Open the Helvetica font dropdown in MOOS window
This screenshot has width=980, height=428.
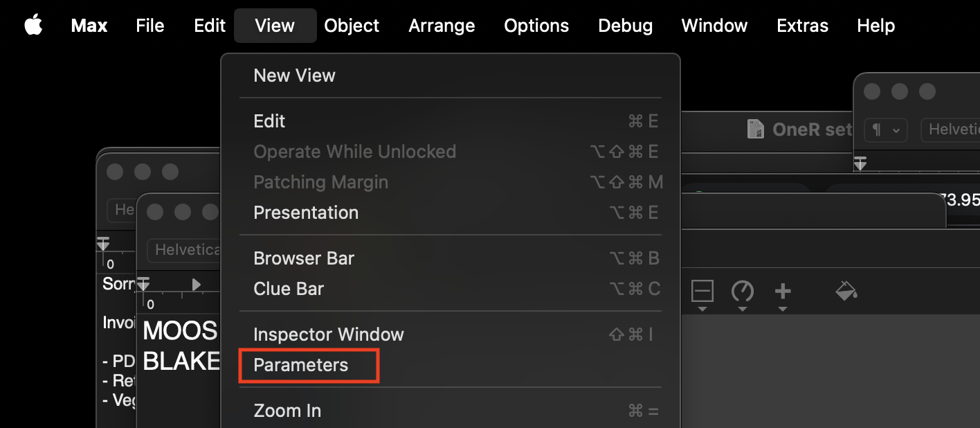185,249
